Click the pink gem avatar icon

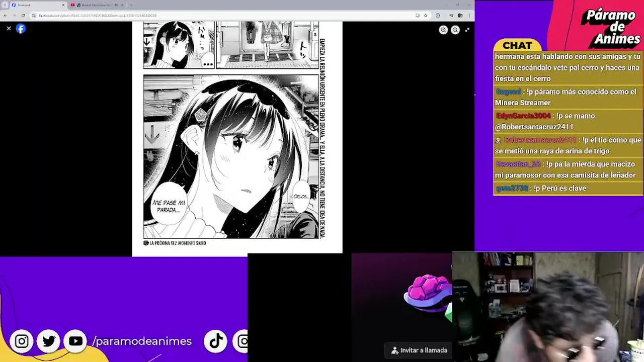pyautogui.click(x=428, y=293)
